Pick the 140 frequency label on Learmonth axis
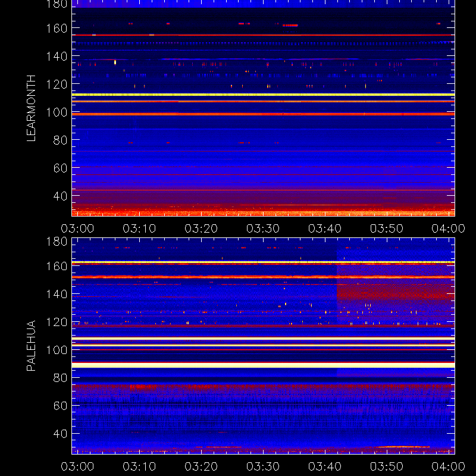This screenshot has width=476, height=476. tap(57, 57)
